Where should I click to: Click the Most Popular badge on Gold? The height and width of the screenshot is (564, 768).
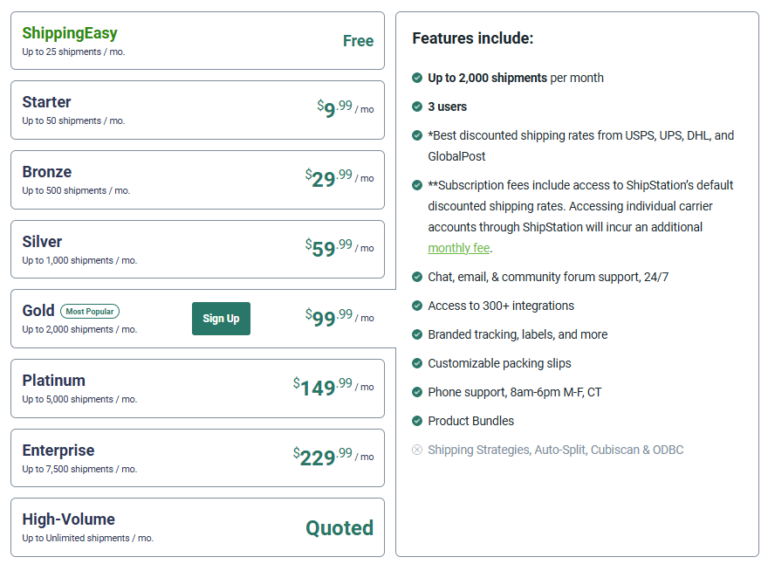(x=90, y=311)
